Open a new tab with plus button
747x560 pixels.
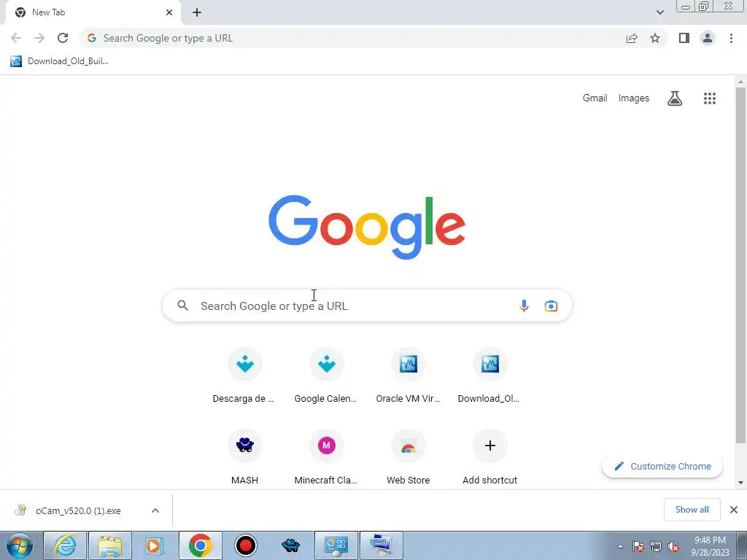pyautogui.click(x=197, y=13)
